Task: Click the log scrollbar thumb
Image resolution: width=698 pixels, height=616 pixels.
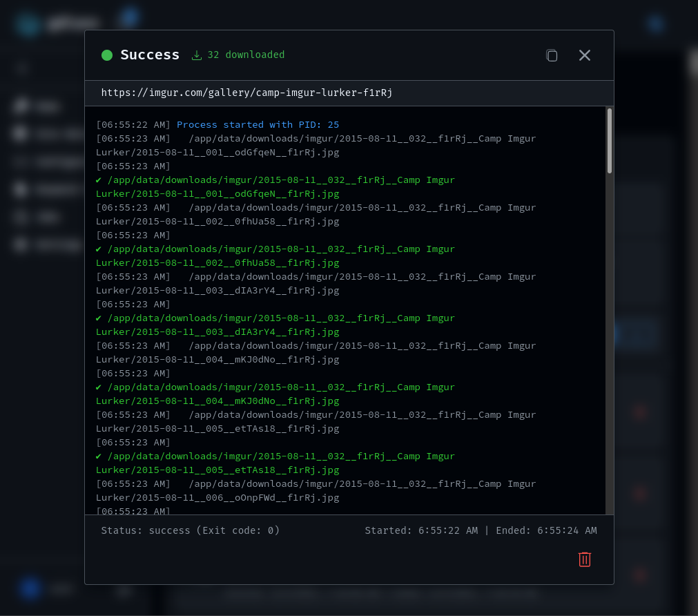Action: click(609, 140)
